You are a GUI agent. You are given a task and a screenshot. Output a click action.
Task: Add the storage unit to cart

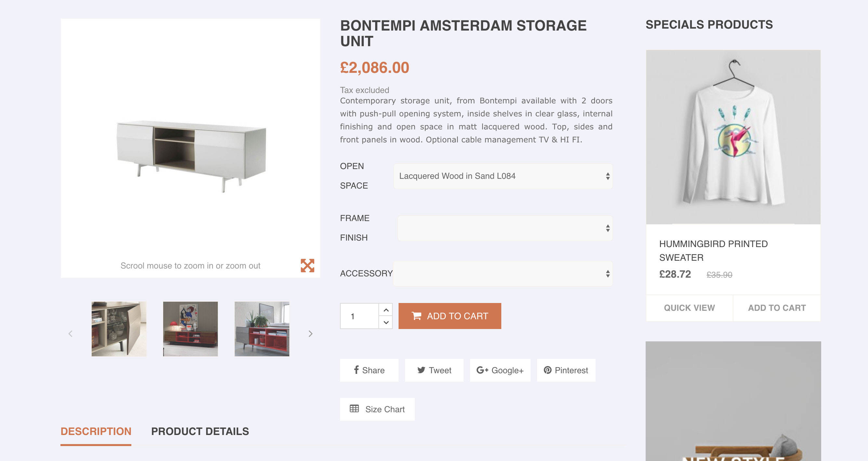pos(450,316)
